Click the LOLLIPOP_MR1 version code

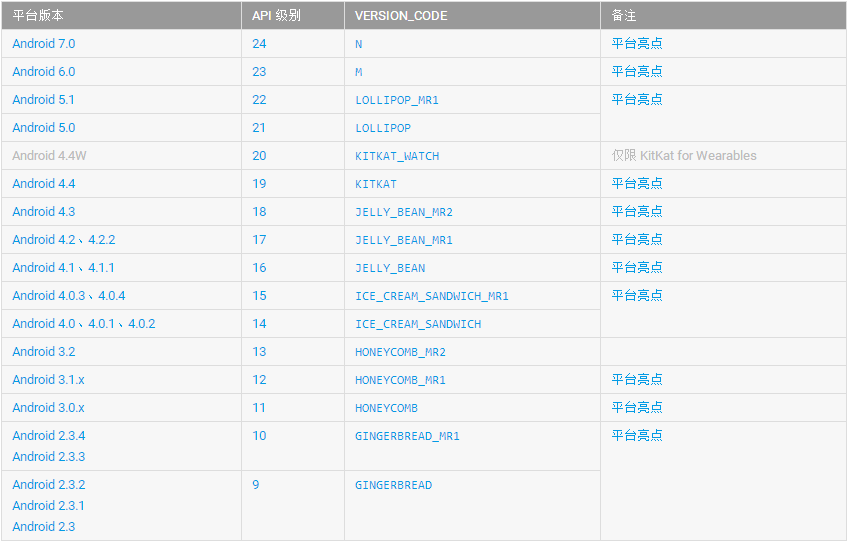[397, 100]
